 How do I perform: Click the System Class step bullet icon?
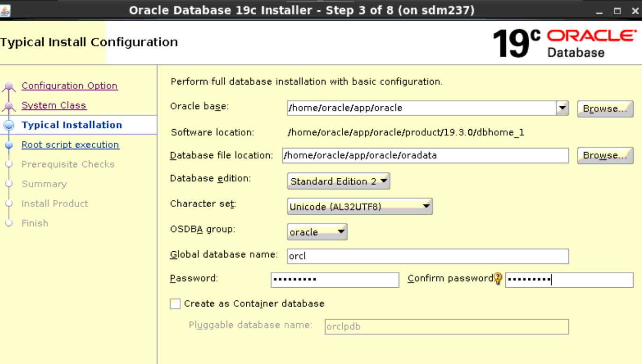coord(8,106)
